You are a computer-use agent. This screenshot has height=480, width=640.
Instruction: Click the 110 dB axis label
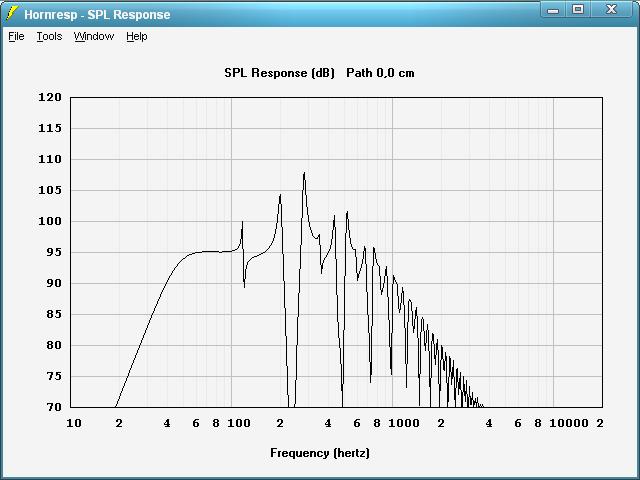coord(50,159)
